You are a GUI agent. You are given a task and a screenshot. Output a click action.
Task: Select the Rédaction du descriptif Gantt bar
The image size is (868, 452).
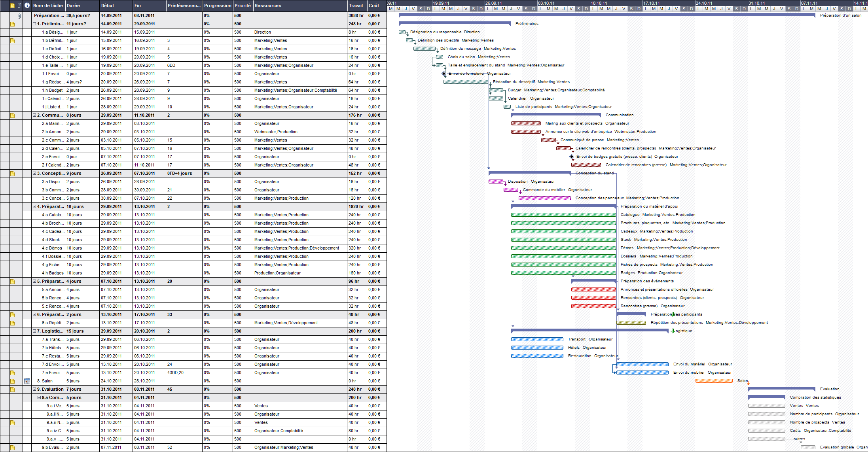click(466, 82)
